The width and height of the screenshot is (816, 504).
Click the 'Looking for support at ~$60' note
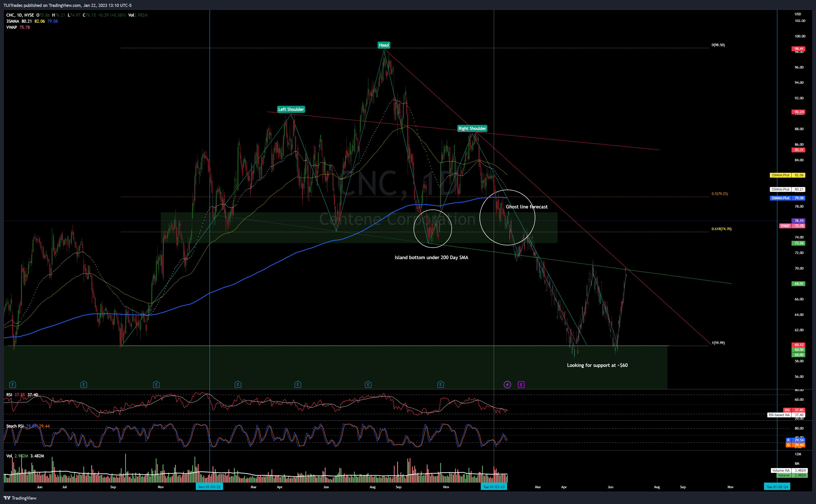[x=597, y=365]
